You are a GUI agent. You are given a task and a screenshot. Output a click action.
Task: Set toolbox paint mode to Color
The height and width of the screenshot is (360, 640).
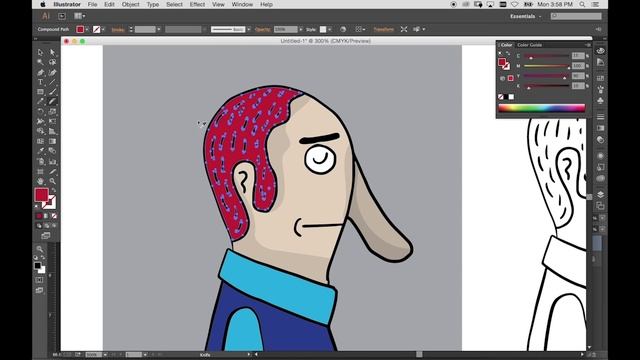point(39,216)
